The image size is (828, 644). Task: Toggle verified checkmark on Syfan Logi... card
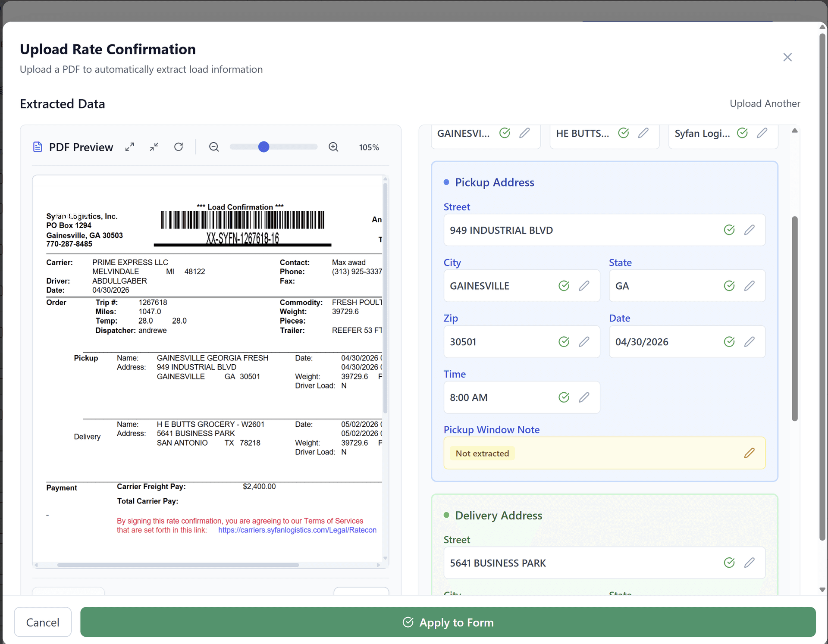pos(742,133)
